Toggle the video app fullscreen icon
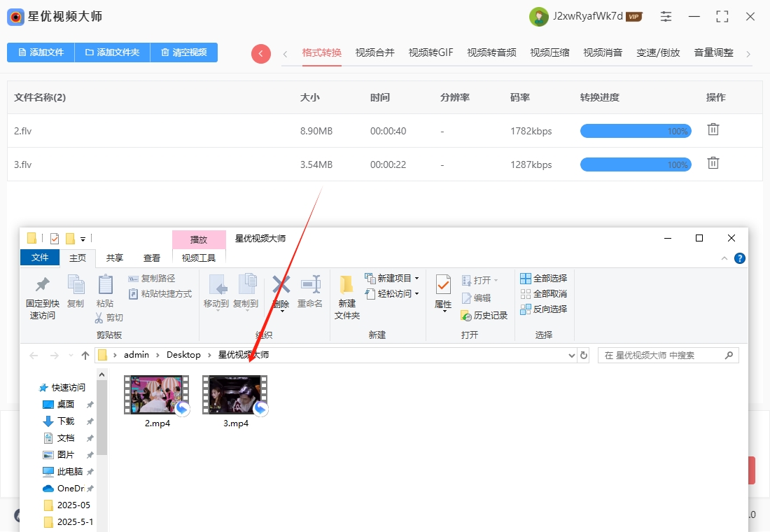770x532 pixels. point(722,16)
